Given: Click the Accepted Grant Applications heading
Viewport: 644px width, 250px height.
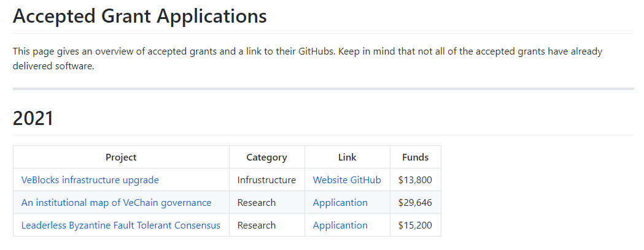Looking at the screenshot, I should coord(139,17).
